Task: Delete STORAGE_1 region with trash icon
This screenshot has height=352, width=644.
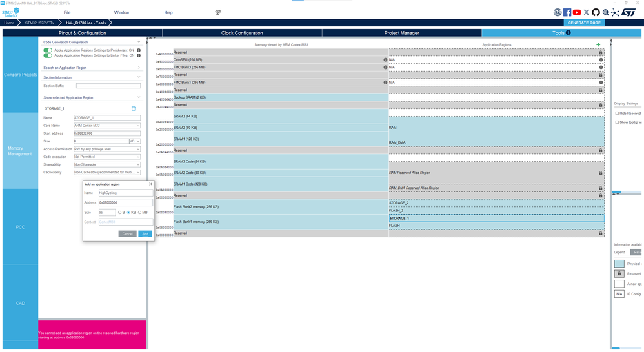Action: point(134,108)
